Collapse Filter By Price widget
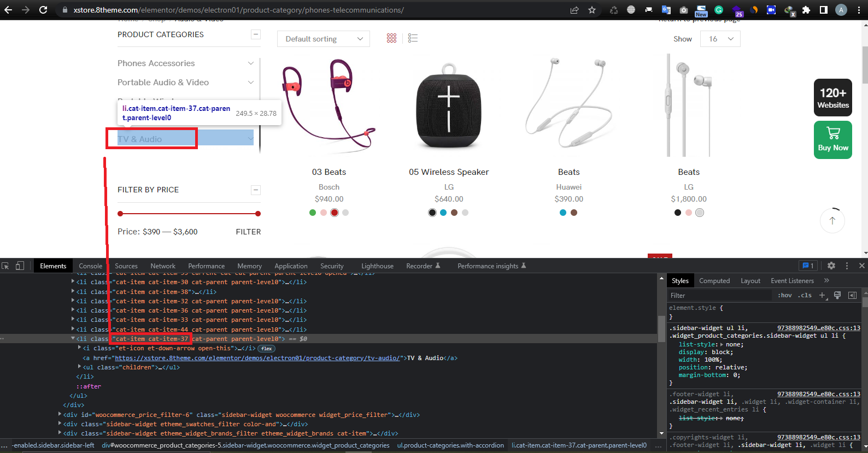Viewport: 868px width, 453px height. pos(255,190)
